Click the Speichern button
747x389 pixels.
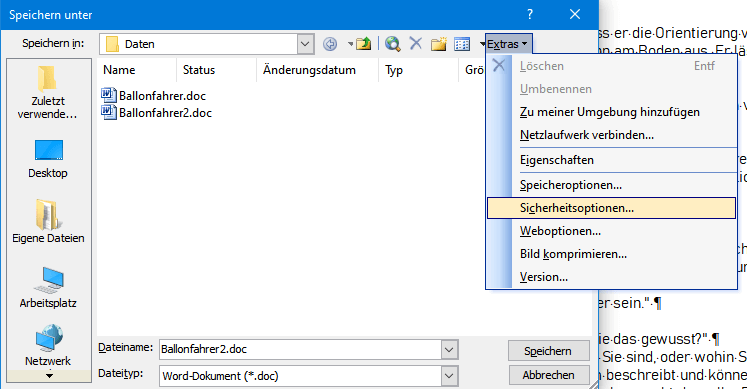(548, 351)
